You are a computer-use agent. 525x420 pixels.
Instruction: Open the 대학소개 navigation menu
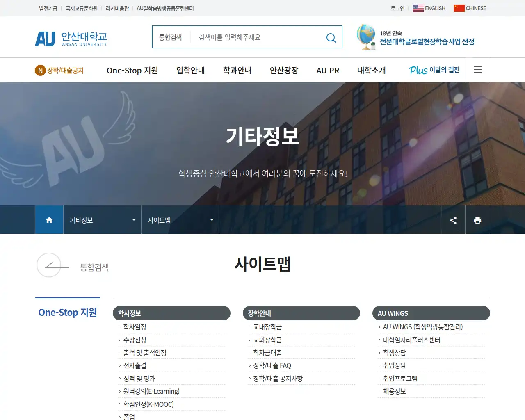click(x=371, y=70)
